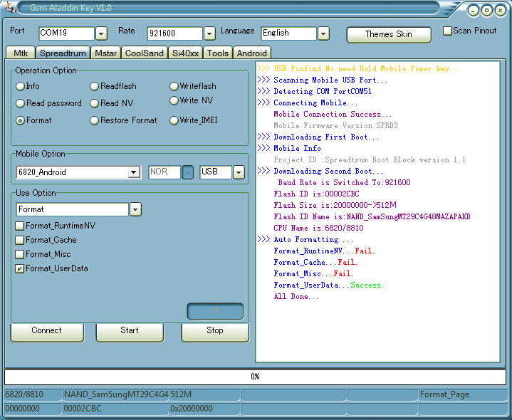Click the COM19 port field

(66, 33)
